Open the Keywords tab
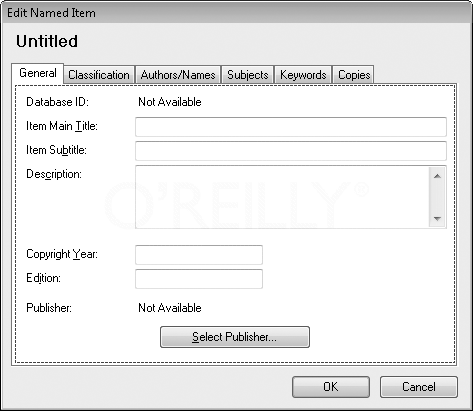 point(303,75)
